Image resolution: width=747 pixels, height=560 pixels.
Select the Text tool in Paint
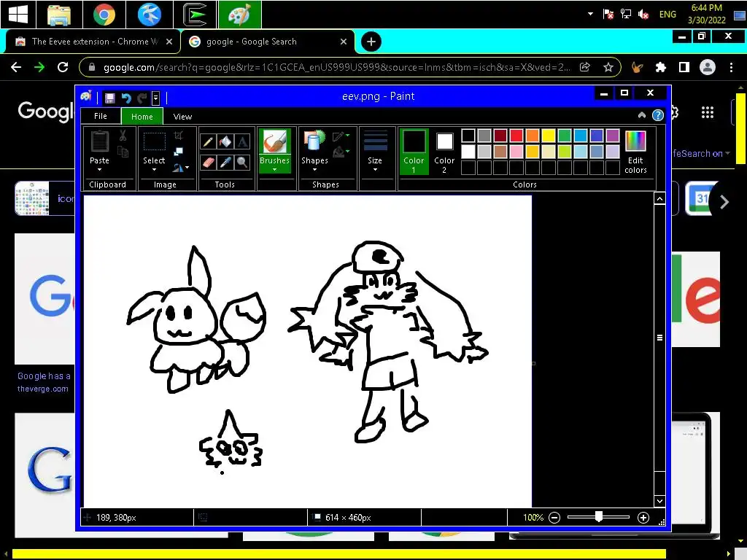coord(242,141)
